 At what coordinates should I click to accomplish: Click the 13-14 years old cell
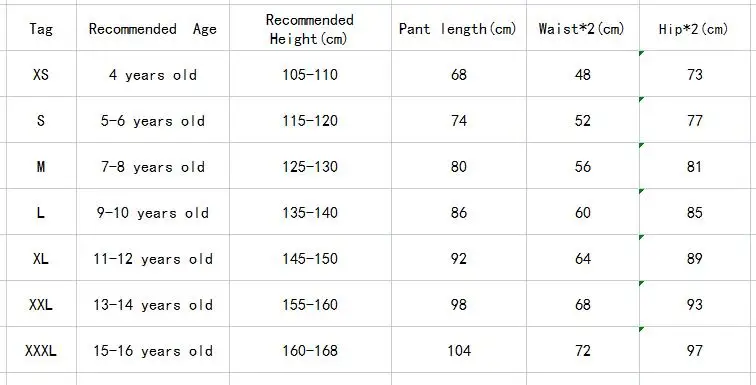(153, 304)
